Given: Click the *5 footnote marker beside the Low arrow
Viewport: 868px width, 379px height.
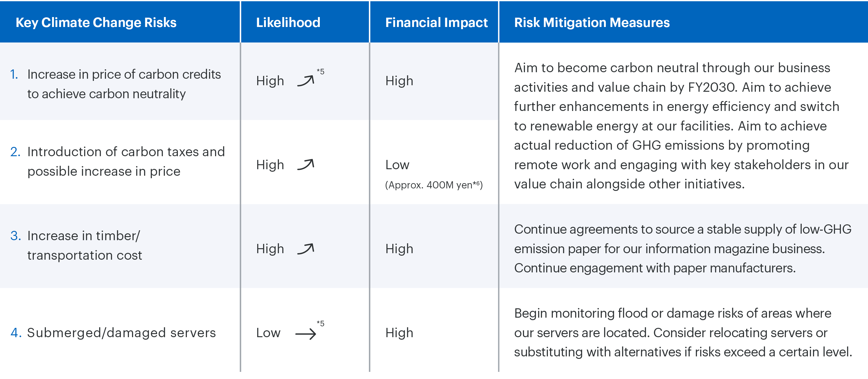Looking at the screenshot, I should point(320,324).
